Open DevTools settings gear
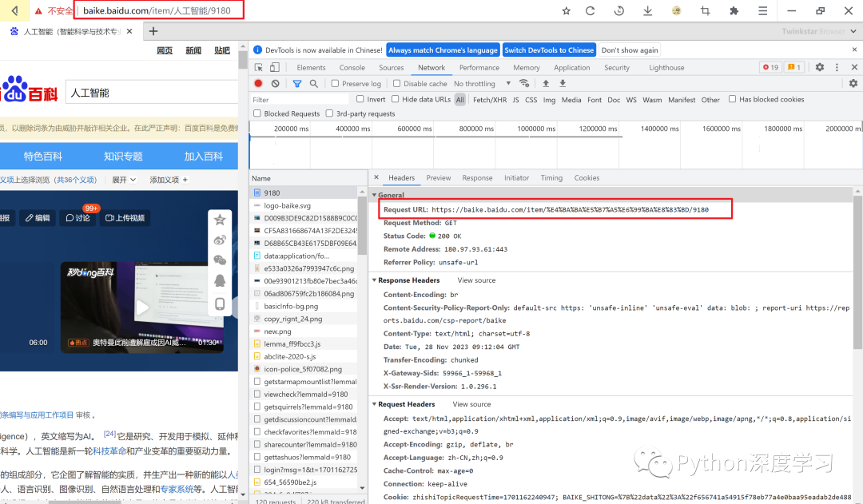 tap(820, 67)
